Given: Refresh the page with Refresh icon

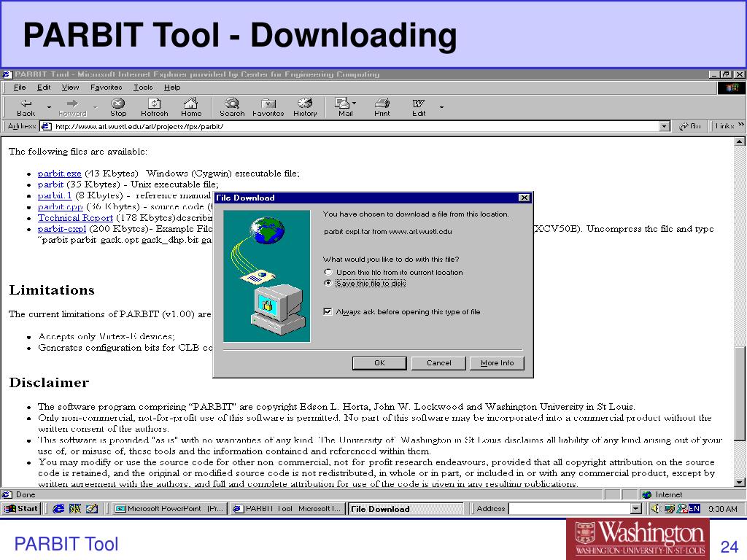Looking at the screenshot, I should coord(155,108).
